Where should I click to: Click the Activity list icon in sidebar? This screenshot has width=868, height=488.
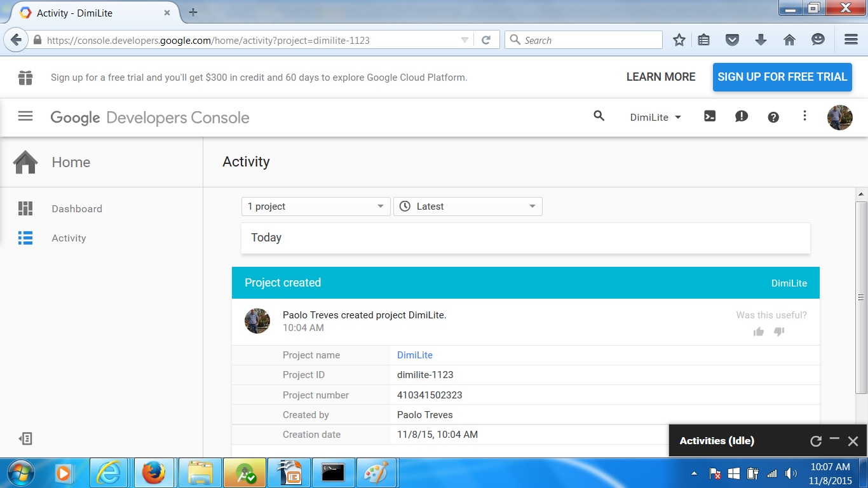[x=25, y=238]
